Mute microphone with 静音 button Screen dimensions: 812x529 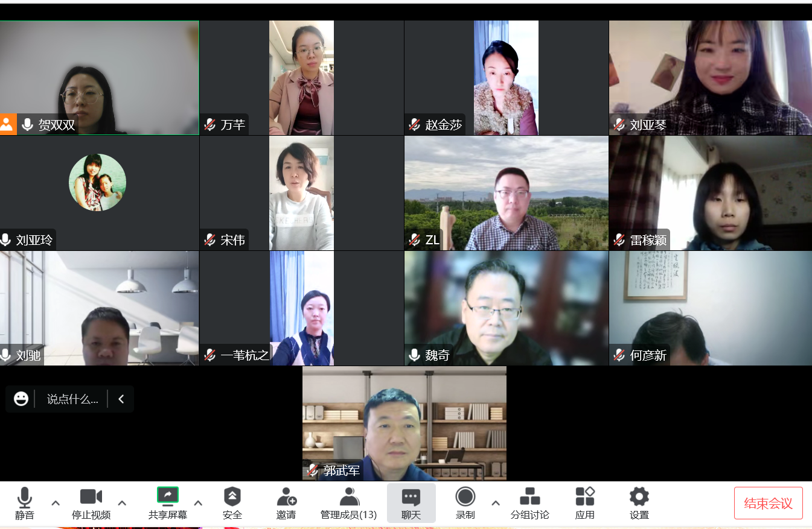25,497
